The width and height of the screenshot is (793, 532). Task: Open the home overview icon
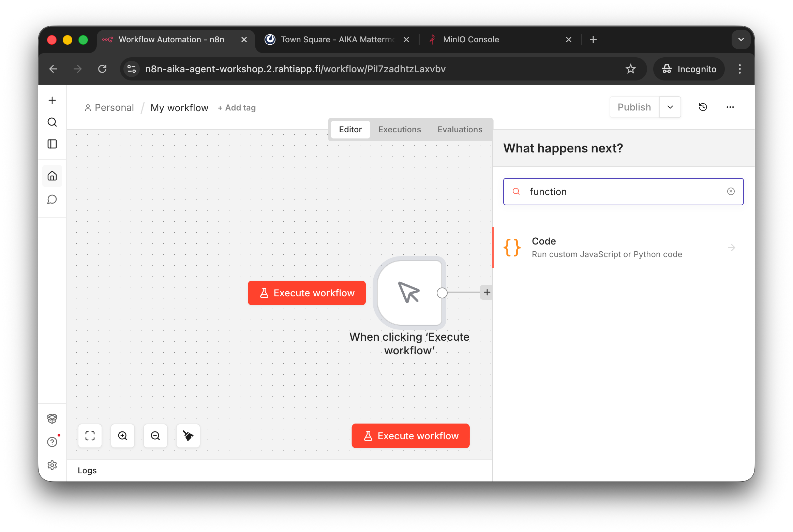(x=52, y=176)
